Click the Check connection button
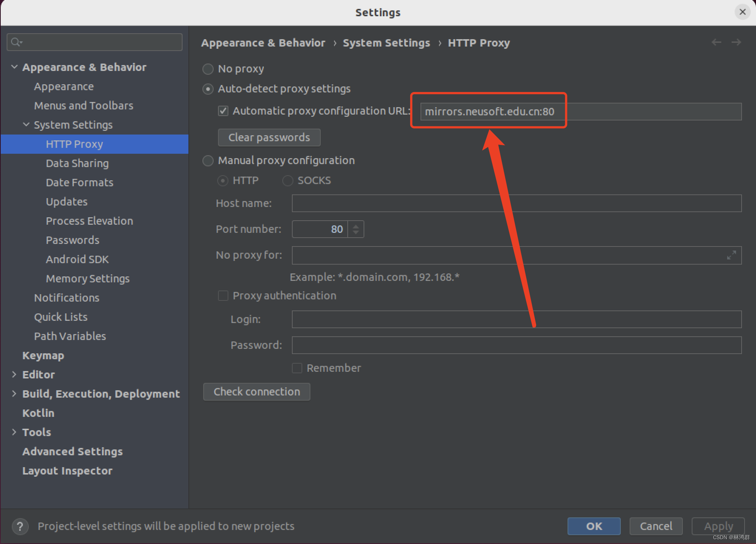The image size is (756, 544). [x=256, y=392]
